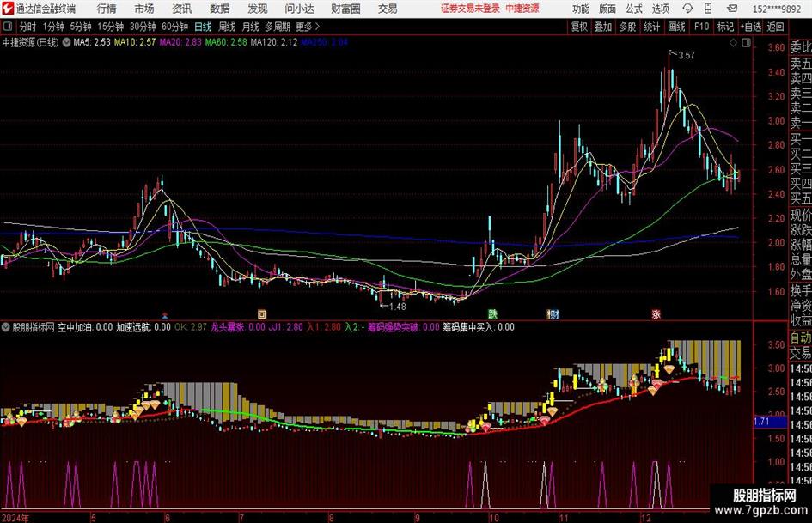Open F10 company info
Screen dimensions: 812x523
[702, 27]
